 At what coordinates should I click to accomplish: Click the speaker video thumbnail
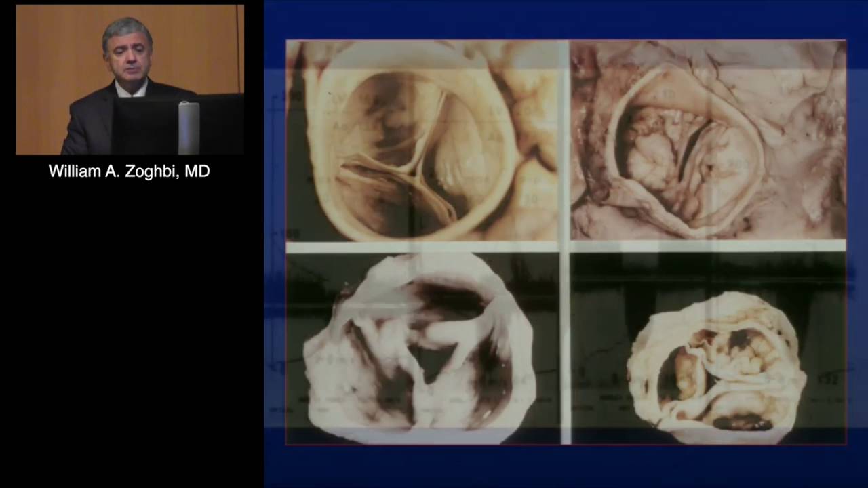(130, 80)
